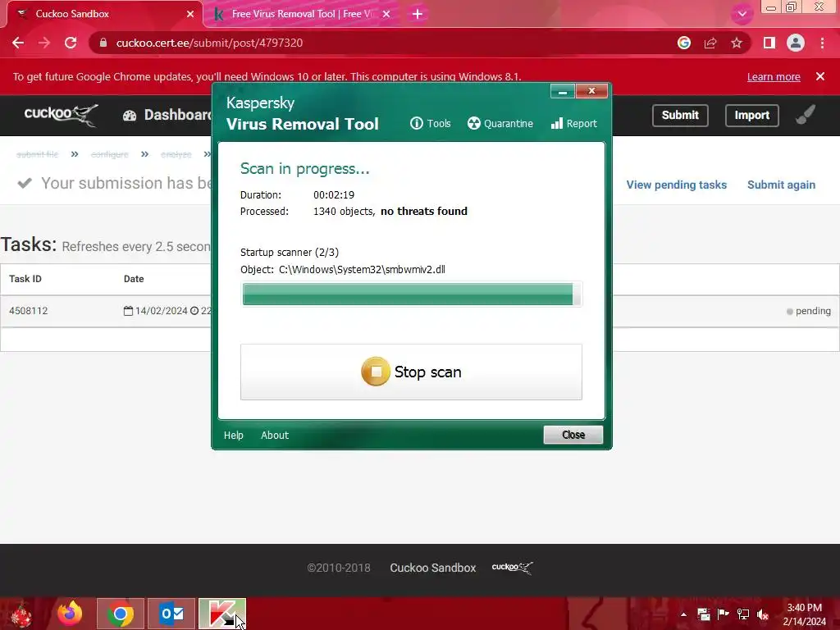Screen dimensions: 840x630
Task: Open Chrome tab search dropdown
Action: point(742,14)
